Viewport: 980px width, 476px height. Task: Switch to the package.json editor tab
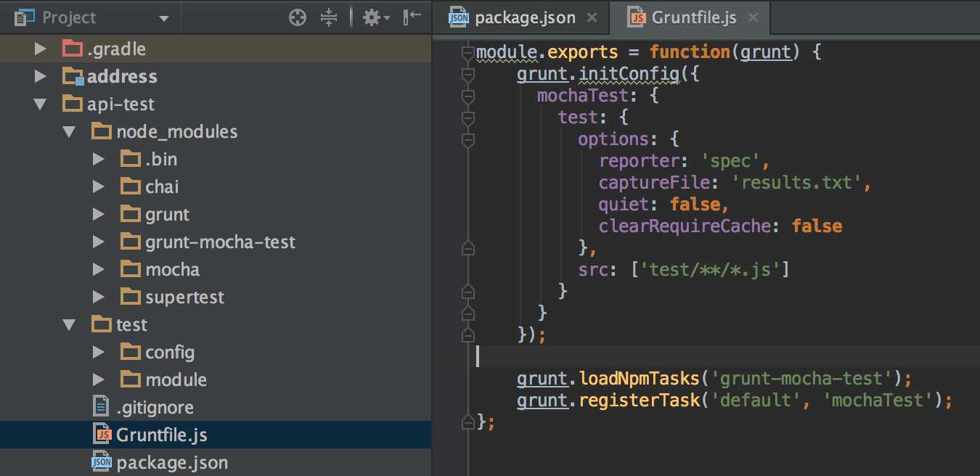click(520, 17)
